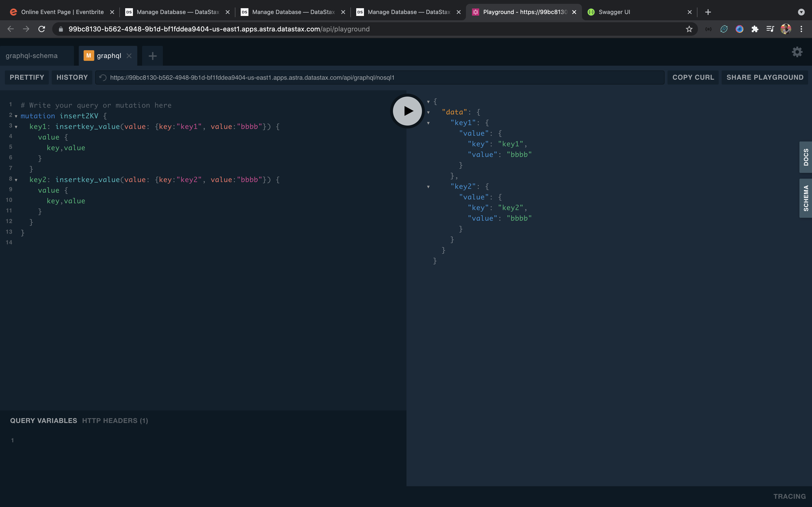This screenshot has height=507, width=812.
Task: Bookmark the page using the star icon
Action: pos(689,29)
